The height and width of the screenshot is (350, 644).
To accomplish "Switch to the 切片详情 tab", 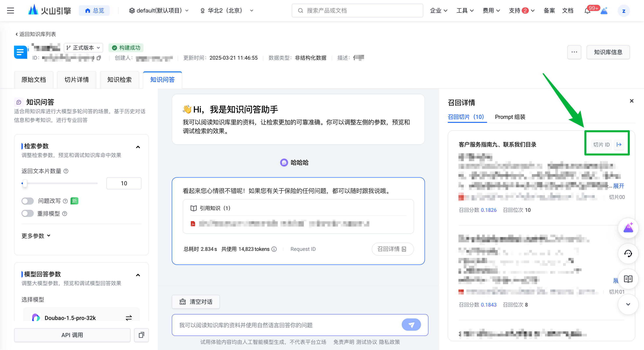I will pos(76,80).
